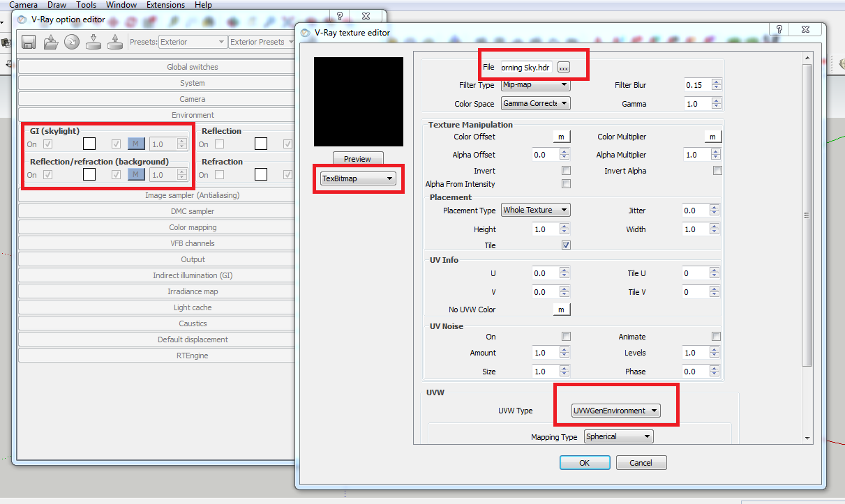Screen dimensions: 845x504
Task: Expand the System rollout
Action: (156, 83)
